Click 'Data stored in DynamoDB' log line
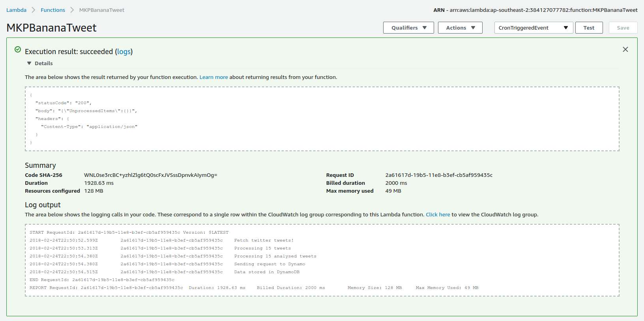This screenshot has height=321, width=644. (165, 272)
